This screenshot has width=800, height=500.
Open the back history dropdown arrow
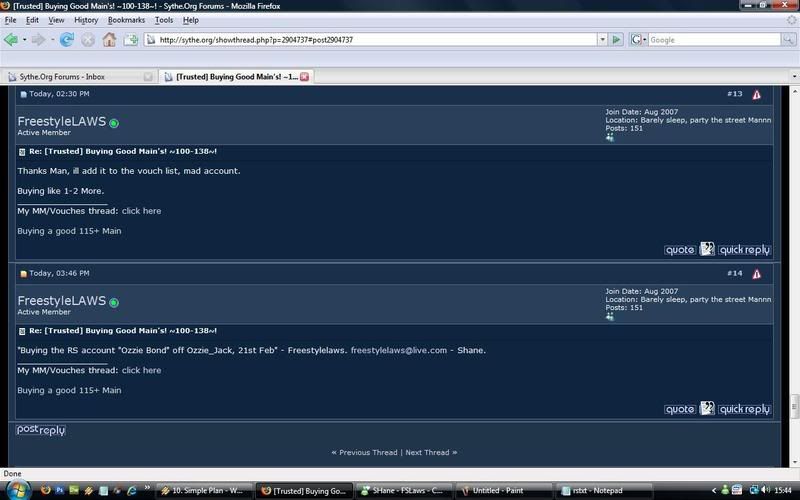click(x=24, y=39)
